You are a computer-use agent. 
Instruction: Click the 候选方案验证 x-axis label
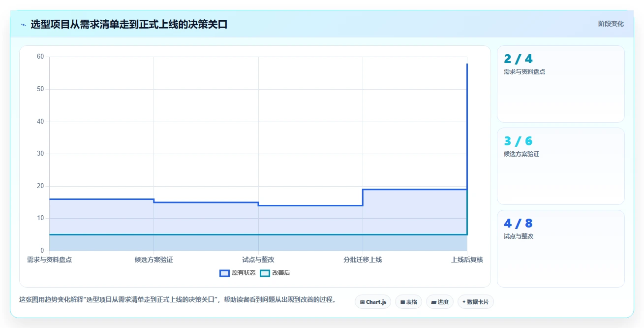[x=154, y=260]
